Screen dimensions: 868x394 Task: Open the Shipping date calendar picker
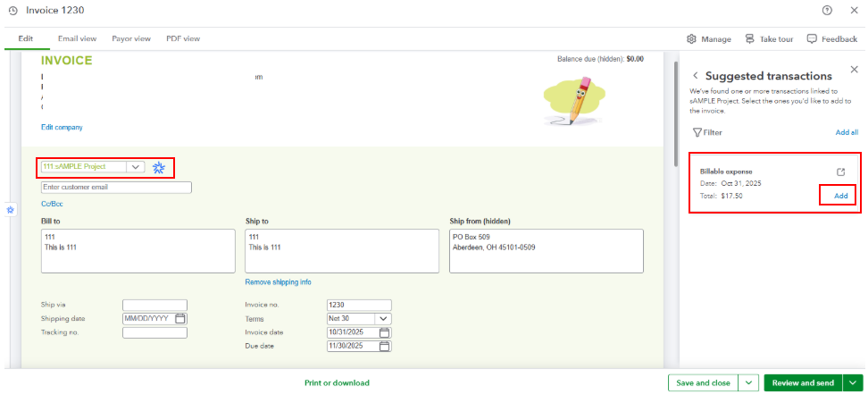pos(180,319)
